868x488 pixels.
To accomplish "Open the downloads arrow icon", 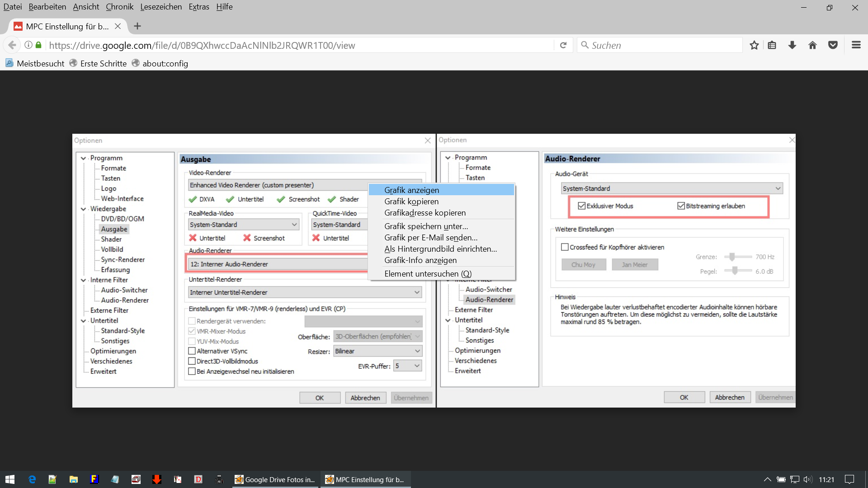I will 792,45.
